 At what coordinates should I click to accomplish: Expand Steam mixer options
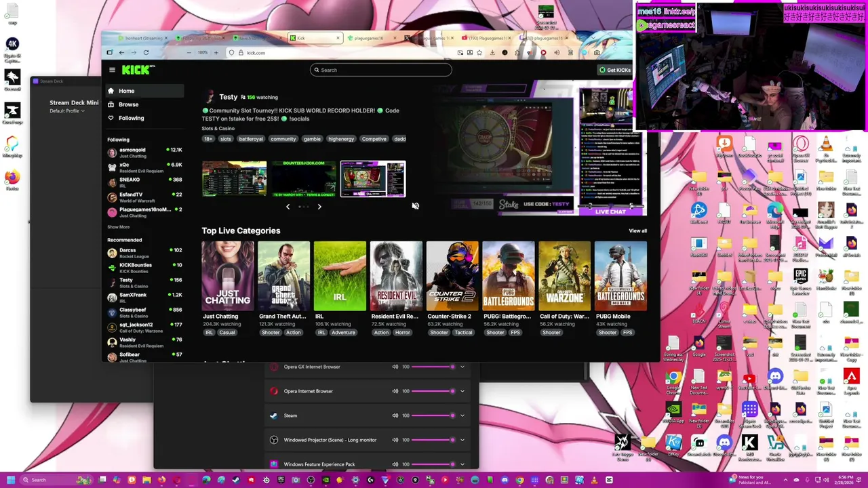[462, 415]
